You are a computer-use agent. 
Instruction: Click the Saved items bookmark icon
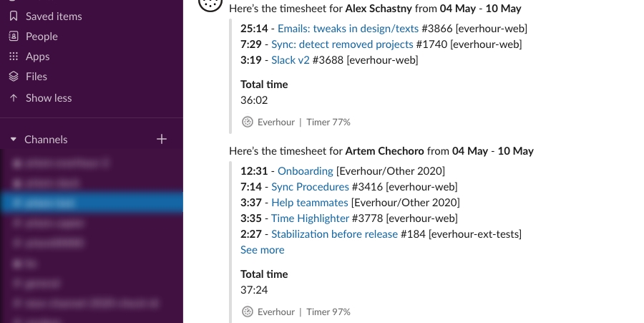coord(14,16)
